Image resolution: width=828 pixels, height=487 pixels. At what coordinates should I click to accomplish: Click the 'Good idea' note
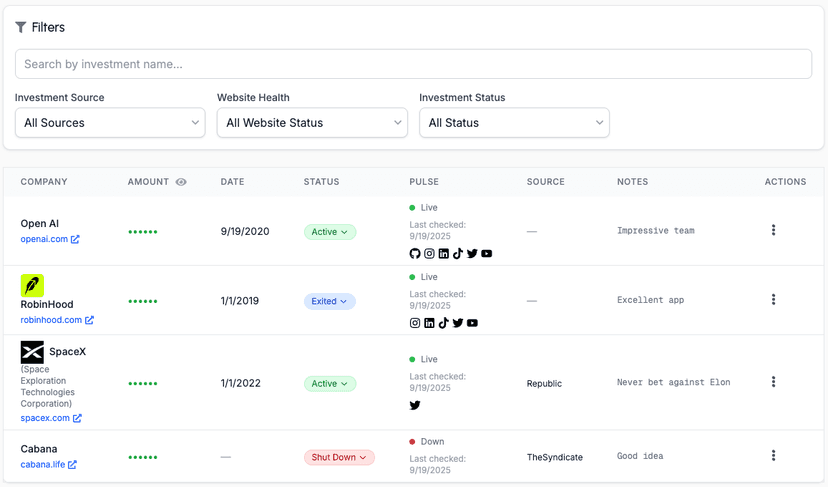640,456
